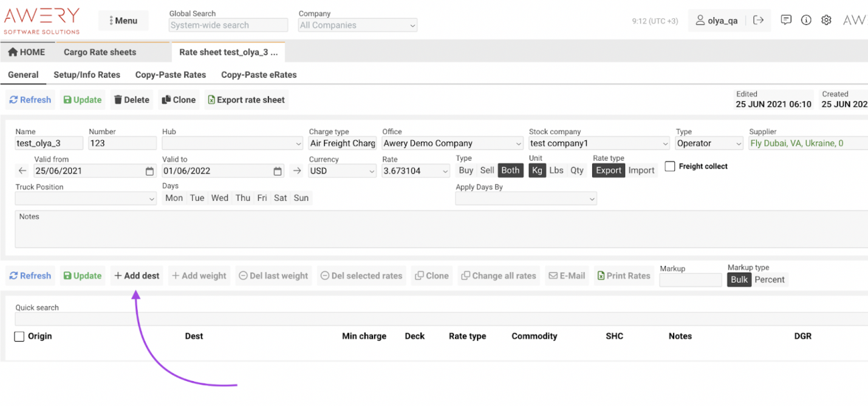
Task: Open the Cargo Rate sheets tab
Action: point(100,52)
